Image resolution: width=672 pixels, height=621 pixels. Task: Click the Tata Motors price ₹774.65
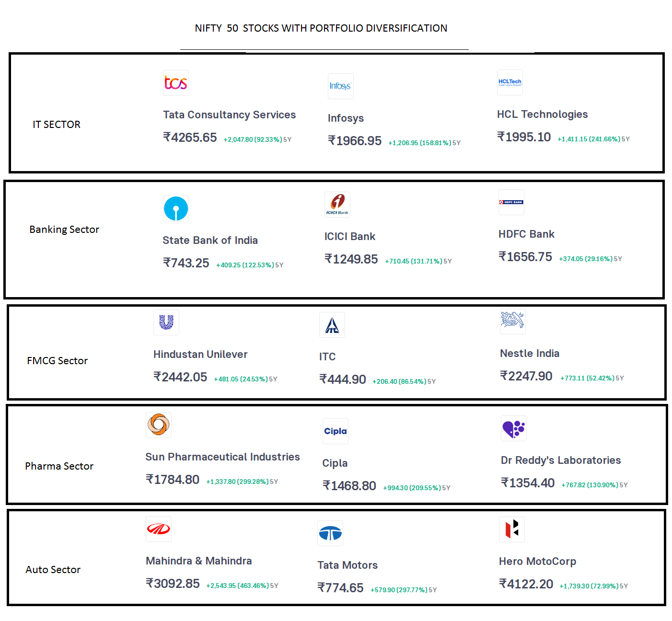tap(341, 588)
